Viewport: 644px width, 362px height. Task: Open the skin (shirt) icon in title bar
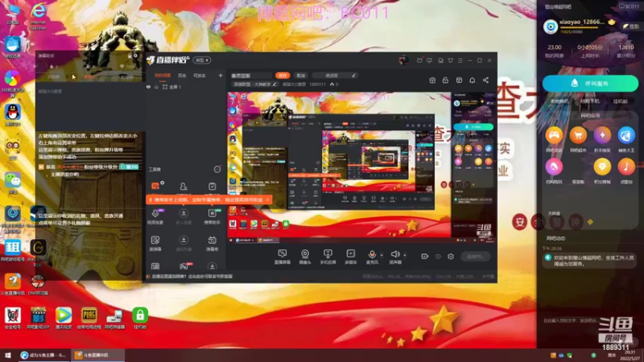450,60
